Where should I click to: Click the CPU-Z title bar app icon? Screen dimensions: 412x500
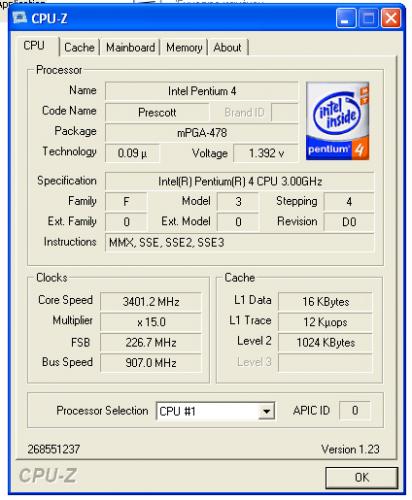point(19,18)
